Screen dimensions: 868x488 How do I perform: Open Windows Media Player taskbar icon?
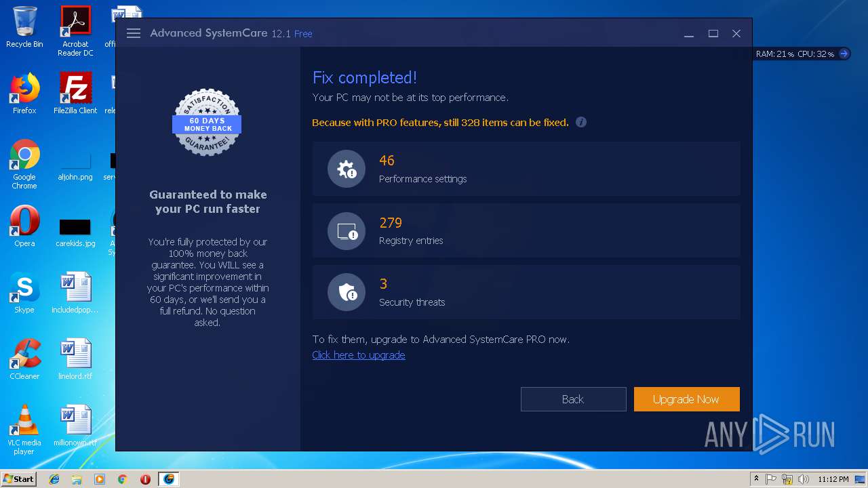click(100, 479)
